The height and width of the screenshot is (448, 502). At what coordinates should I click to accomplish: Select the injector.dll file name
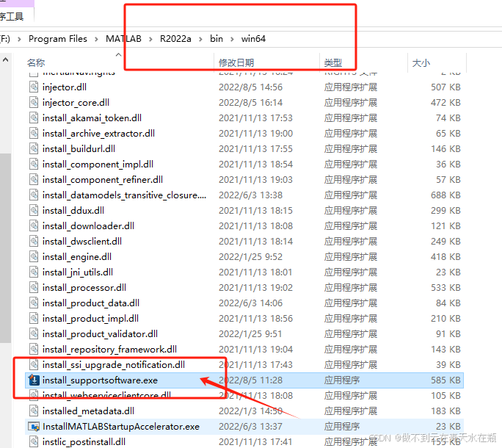point(65,87)
